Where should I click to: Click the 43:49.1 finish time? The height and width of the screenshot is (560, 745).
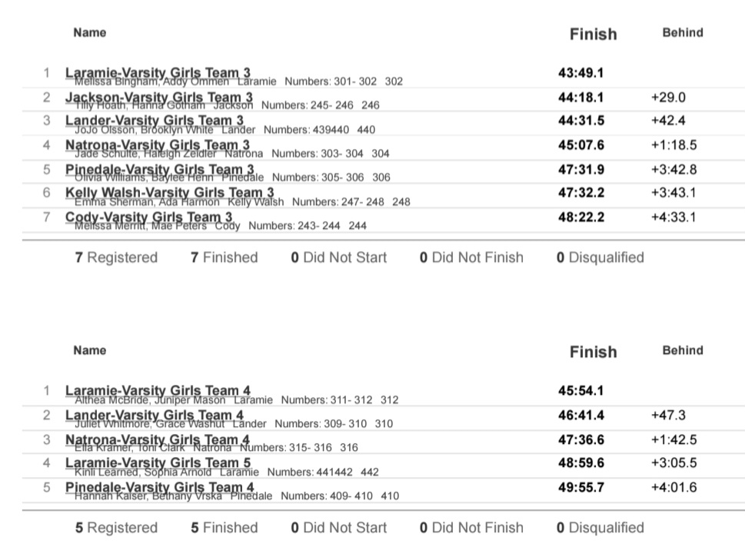tap(580, 73)
